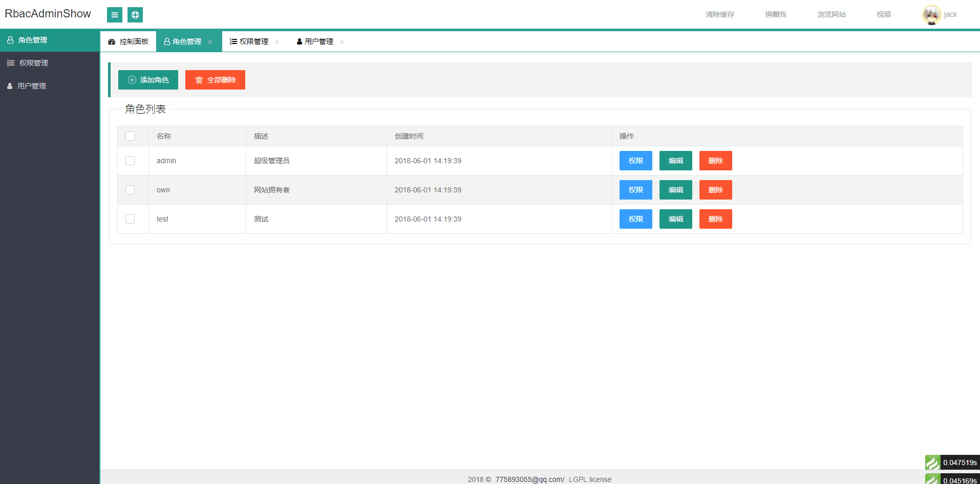This screenshot has width=980, height=484.
Task: Click the 全部删除 button
Action: click(215, 80)
